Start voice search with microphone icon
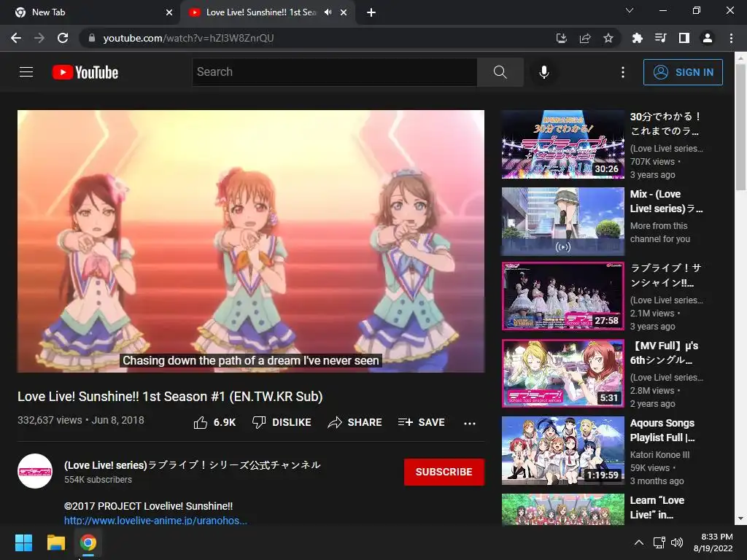 (544, 72)
